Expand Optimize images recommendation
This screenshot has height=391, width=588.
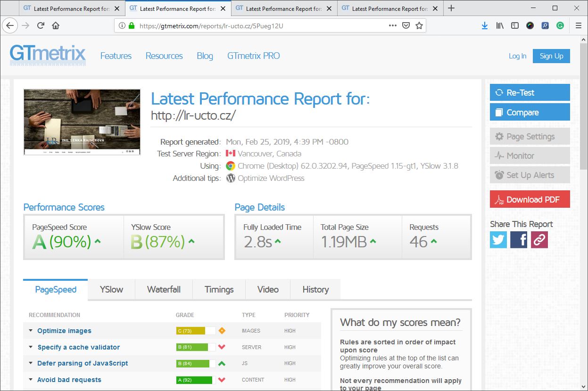coord(64,331)
